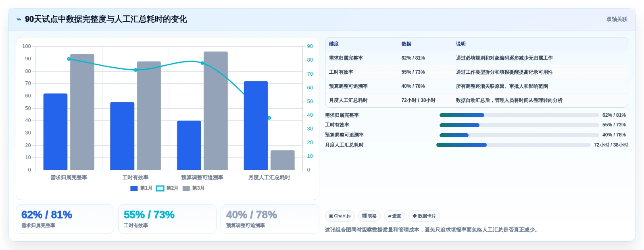Click the blue 第1月 bar for 需求归属完整率
Screen dimensions: 644x250
click(x=55, y=132)
